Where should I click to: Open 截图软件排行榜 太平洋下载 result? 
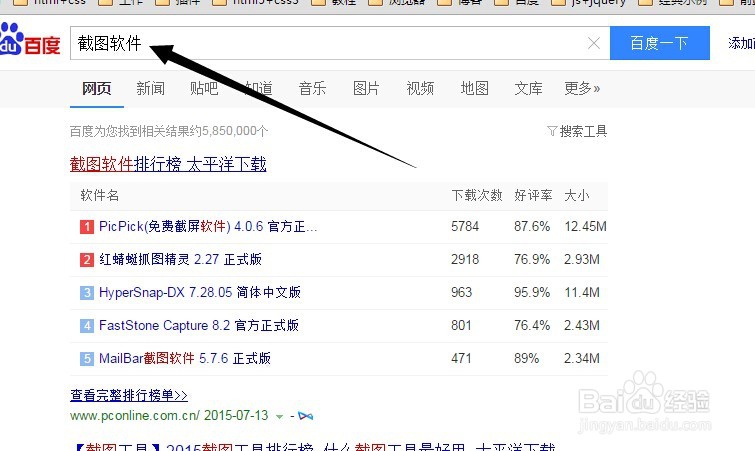(x=168, y=164)
